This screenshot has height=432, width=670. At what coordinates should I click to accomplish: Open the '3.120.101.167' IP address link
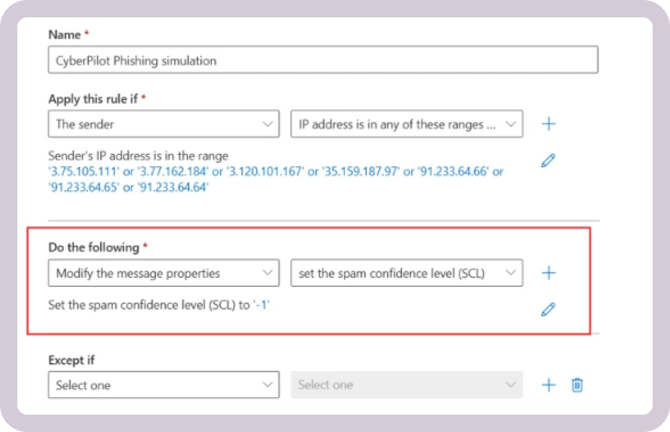pyautogui.click(x=272, y=172)
